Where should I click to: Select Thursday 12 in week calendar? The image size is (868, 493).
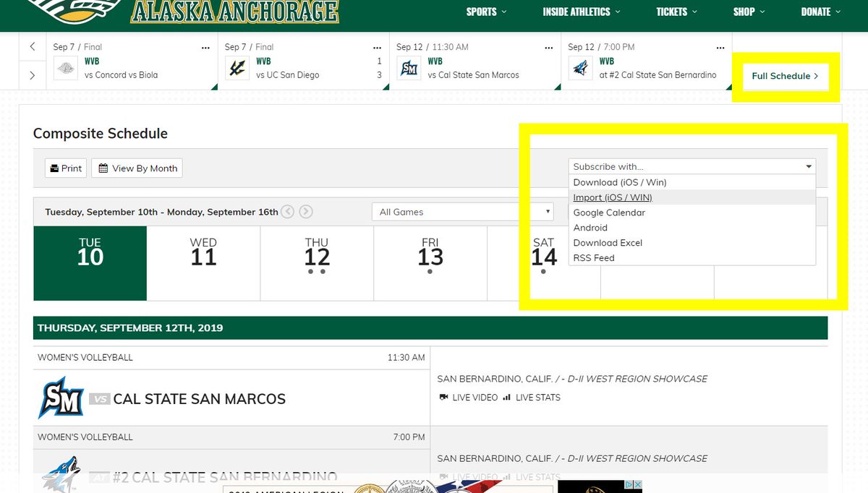coord(317,263)
